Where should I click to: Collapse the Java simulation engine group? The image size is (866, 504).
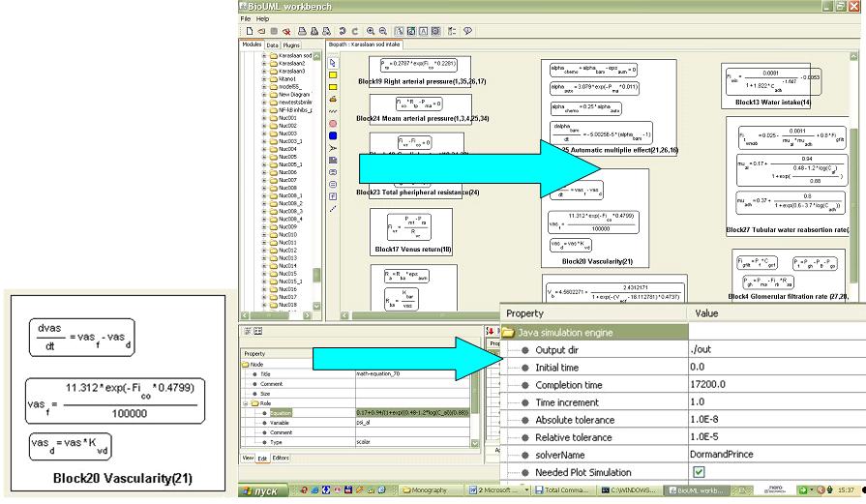pos(507,332)
